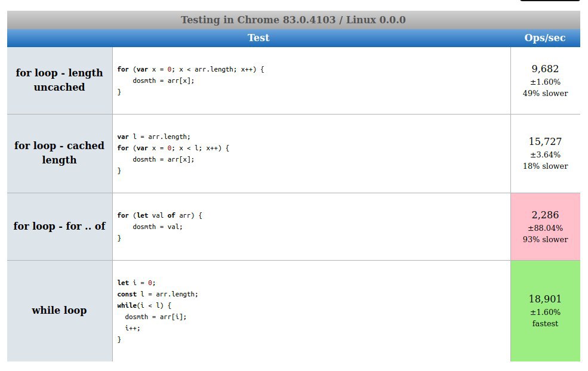Screen dimensions: 588x371
Task: Click the 'fastest' label in green cell
Action: [545, 324]
